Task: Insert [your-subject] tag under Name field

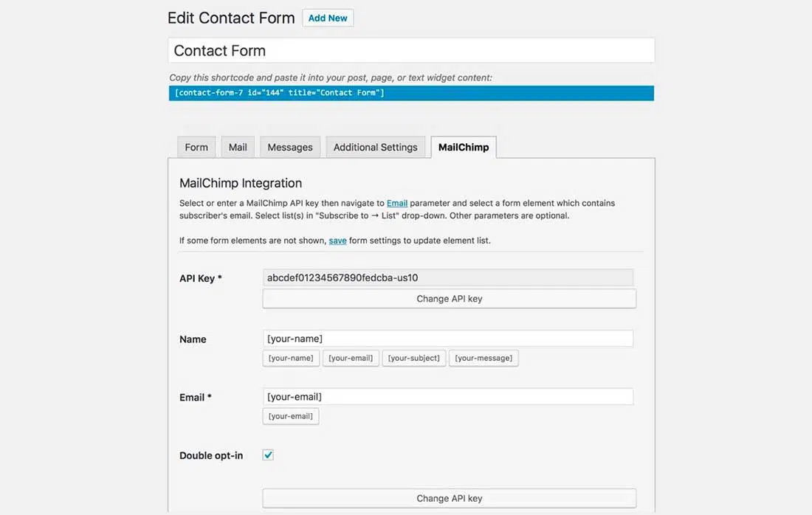Action: (413, 358)
